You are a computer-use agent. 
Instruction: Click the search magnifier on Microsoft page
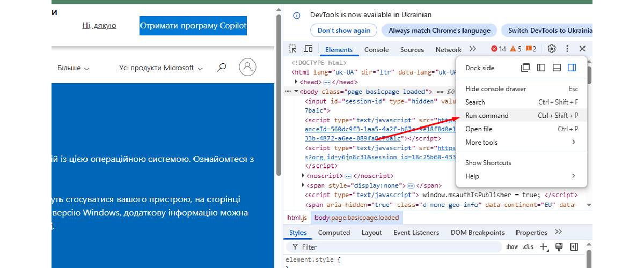221,68
